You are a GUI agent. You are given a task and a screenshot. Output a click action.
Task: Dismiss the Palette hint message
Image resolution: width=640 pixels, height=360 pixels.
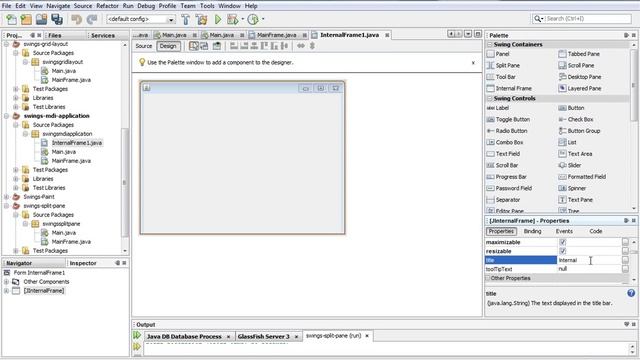(x=473, y=63)
